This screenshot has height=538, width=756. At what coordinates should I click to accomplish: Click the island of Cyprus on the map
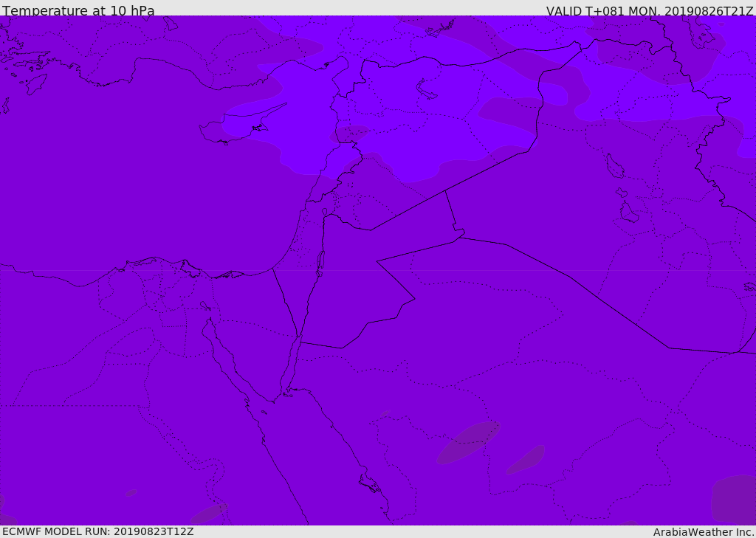[x=238, y=127]
